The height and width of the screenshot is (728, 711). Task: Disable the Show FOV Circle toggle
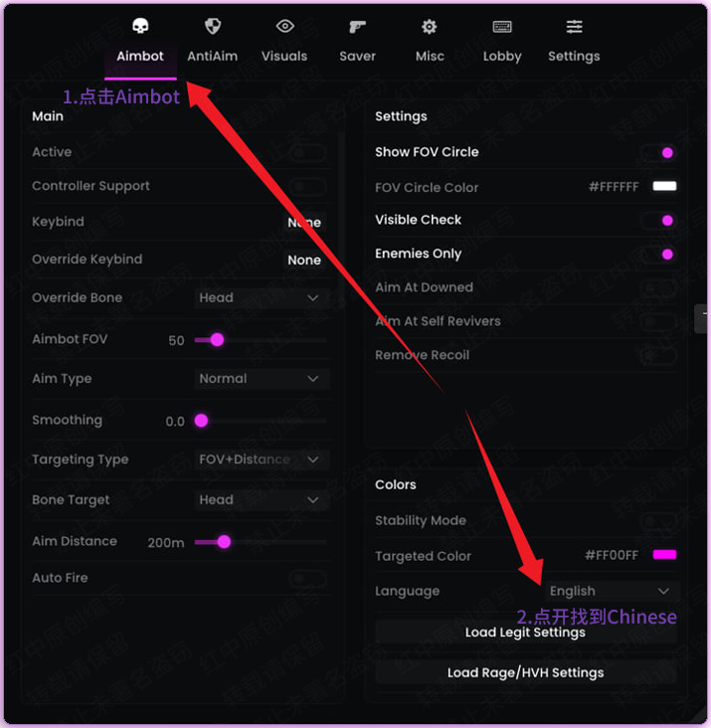point(659,153)
